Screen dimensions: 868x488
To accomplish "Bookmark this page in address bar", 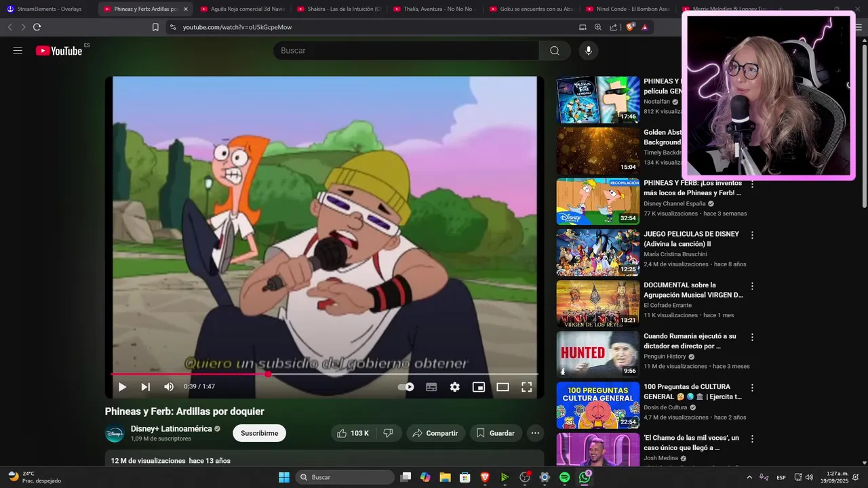I will pyautogui.click(x=155, y=27).
